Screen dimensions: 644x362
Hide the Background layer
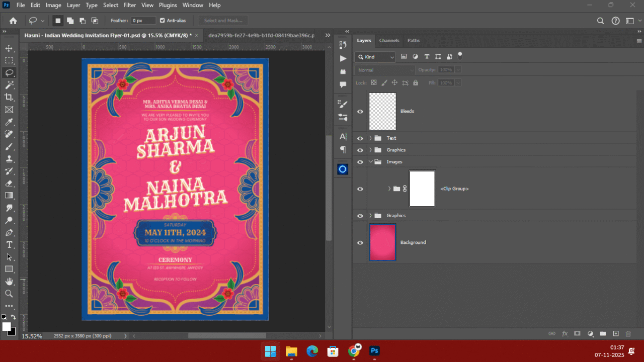(x=360, y=243)
